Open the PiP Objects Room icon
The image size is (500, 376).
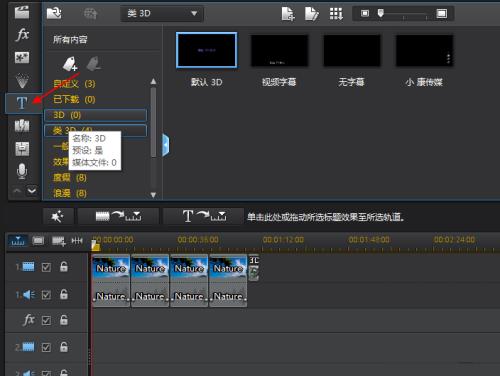(22, 57)
